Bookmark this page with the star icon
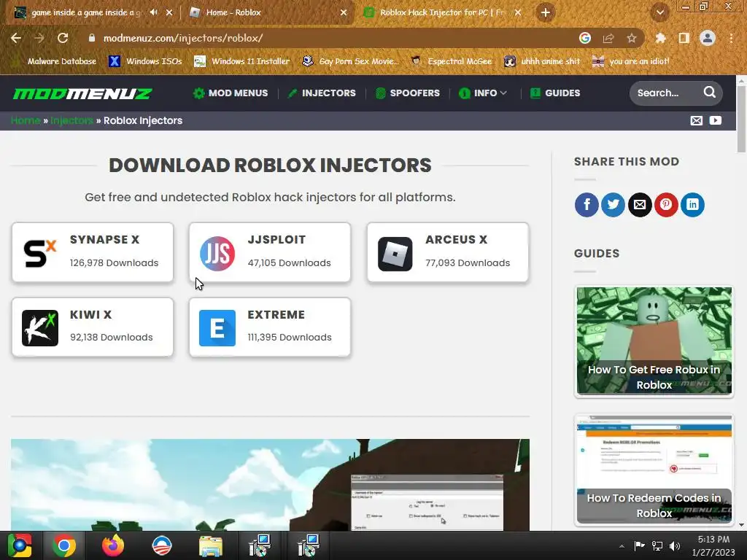Image resolution: width=747 pixels, height=560 pixels. point(632,38)
